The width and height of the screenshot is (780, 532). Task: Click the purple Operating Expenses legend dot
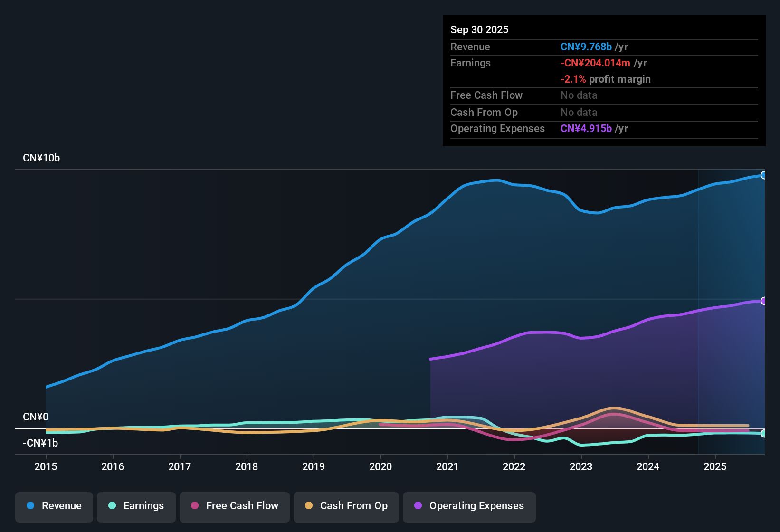coord(418,506)
